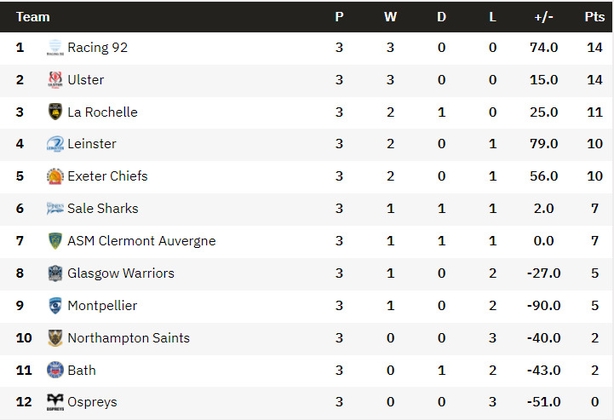Screen dimensions: 614x420
Task: Click the W column header
Action: 390,17
